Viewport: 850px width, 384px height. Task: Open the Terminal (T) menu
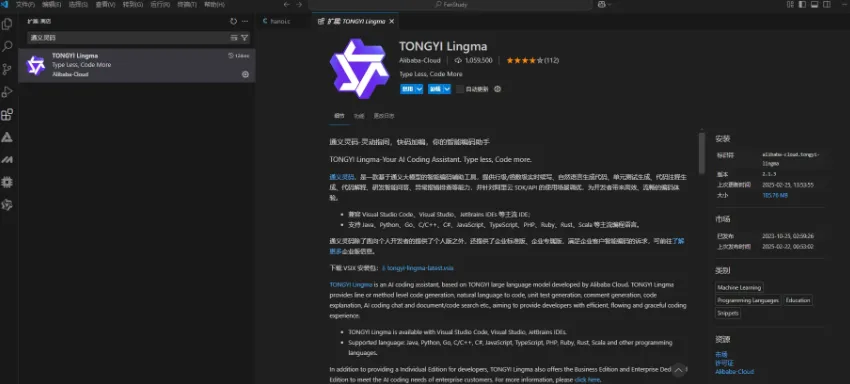[187, 4]
